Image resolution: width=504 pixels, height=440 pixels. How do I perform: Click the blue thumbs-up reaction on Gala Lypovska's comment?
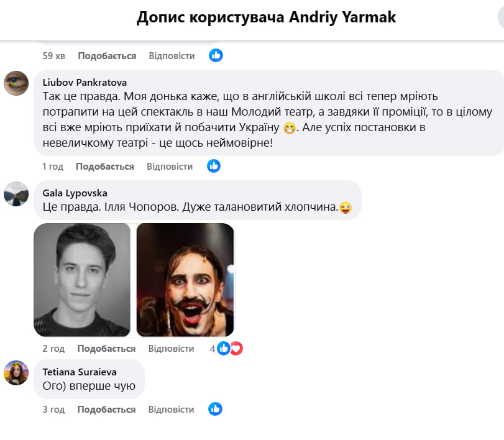tap(223, 349)
